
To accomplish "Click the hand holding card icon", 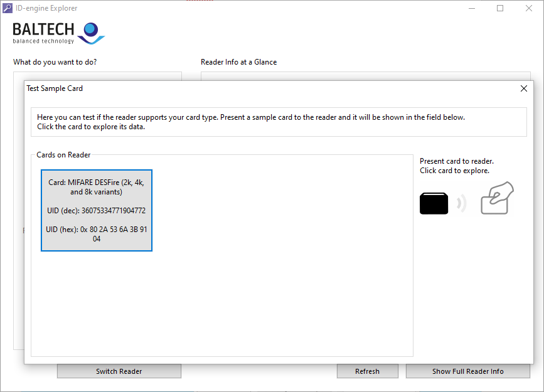I will (497, 198).
